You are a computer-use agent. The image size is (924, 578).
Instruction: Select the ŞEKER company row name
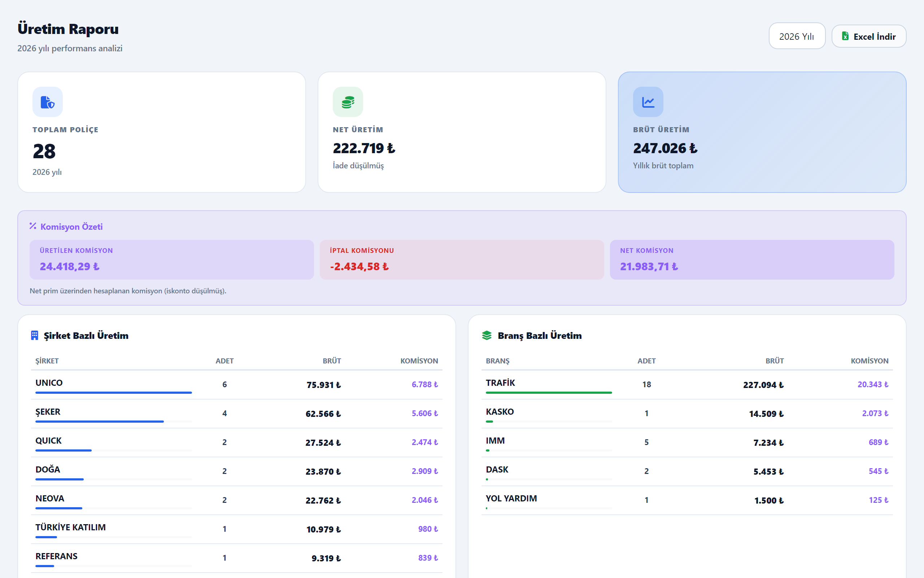coord(48,412)
